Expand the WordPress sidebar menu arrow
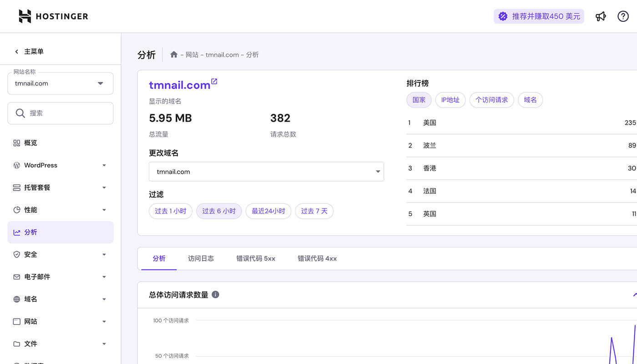 click(104, 165)
